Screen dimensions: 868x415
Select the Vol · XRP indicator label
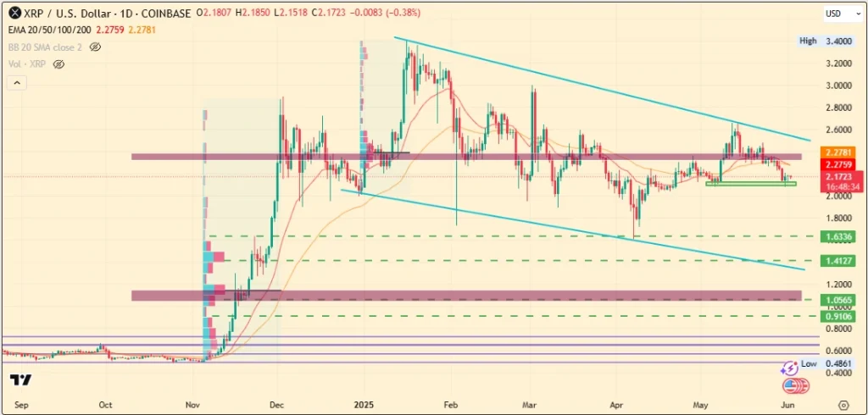point(27,64)
